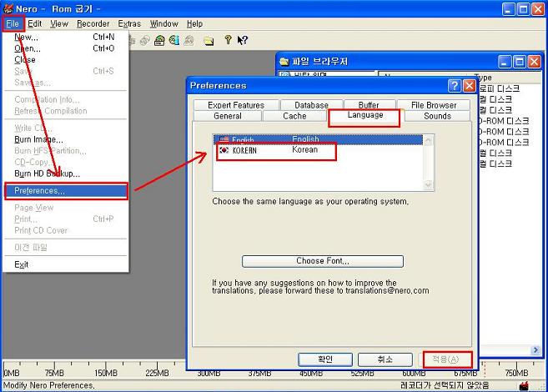Click the Preferences dialog question mark help button
Viewport: 548px width, 392px height.
click(455, 86)
